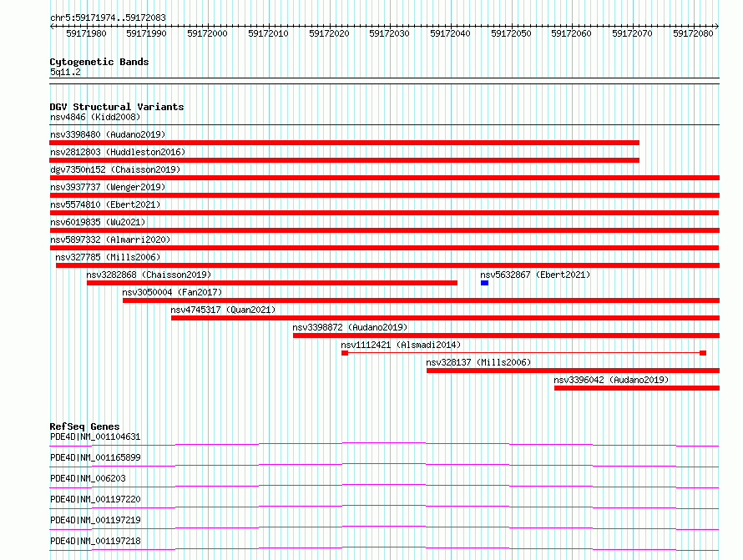Open nsv328137 (Mills2006) label

point(478,362)
